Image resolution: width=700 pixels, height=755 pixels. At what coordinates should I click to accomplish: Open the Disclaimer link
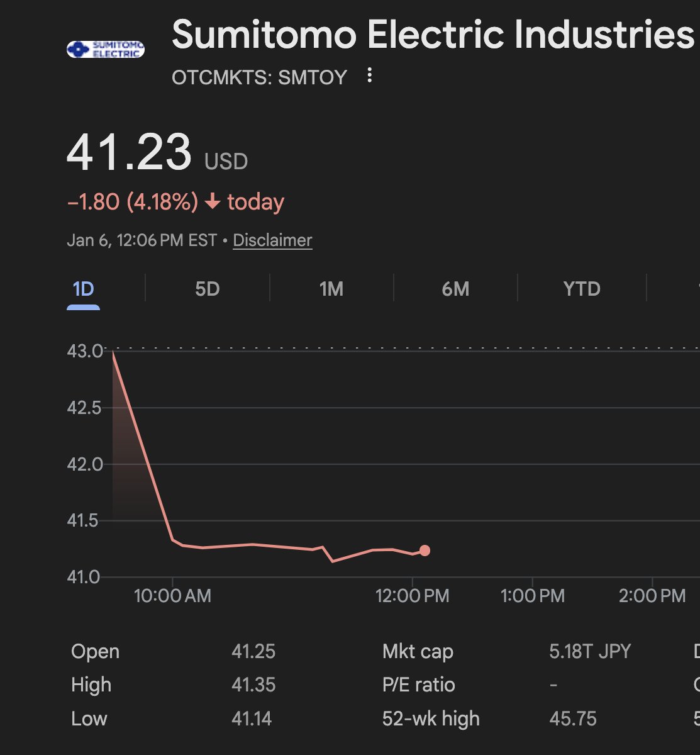[x=272, y=240]
